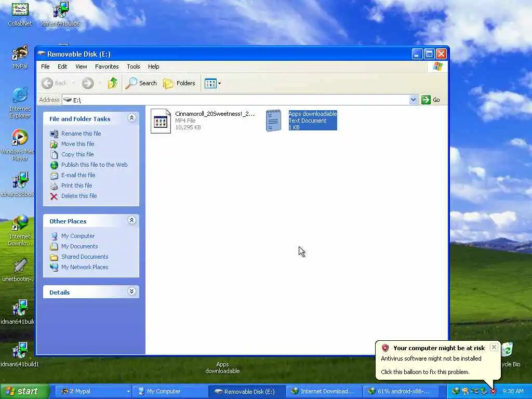Close the security warning balloon
Screen dimensions: 532x399
tap(494, 347)
